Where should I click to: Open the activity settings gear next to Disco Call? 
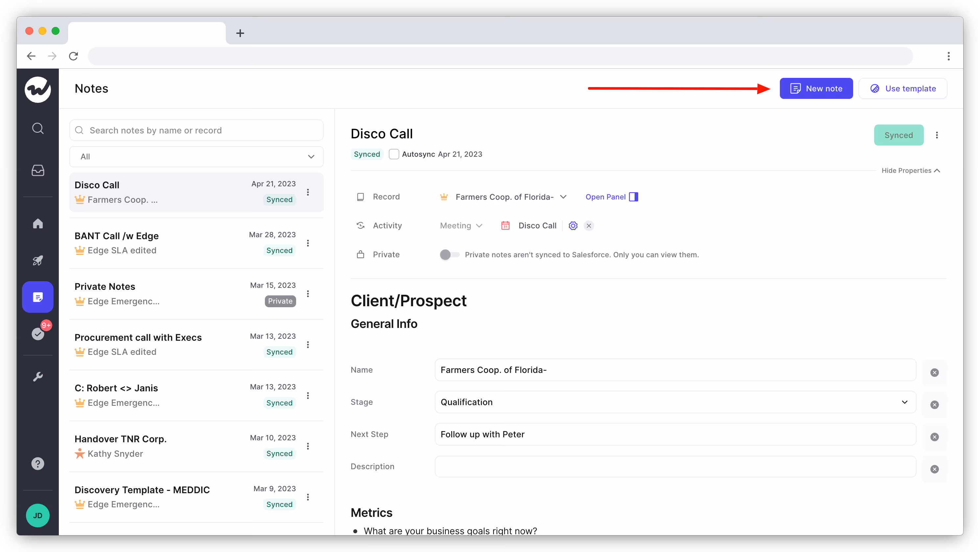(x=573, y=225)
